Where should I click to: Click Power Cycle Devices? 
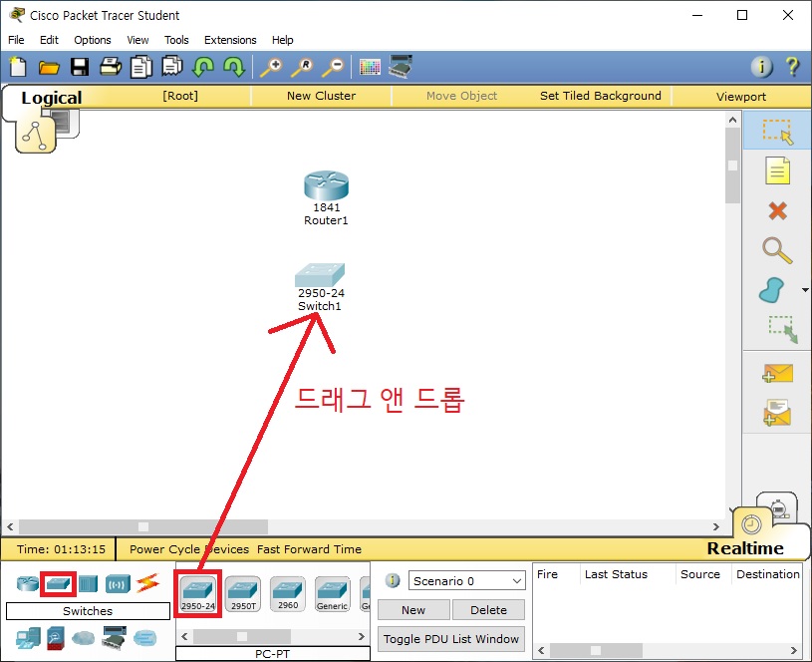point(189,549)
